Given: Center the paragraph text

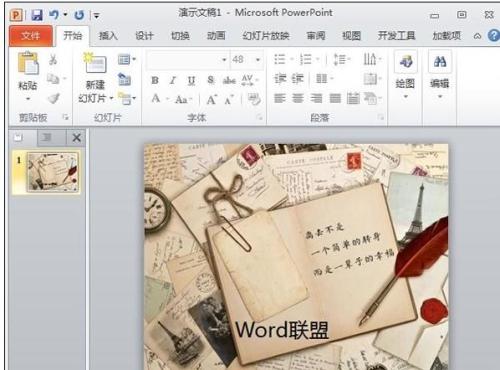Looking at the screenshot, I should [298, 98].
